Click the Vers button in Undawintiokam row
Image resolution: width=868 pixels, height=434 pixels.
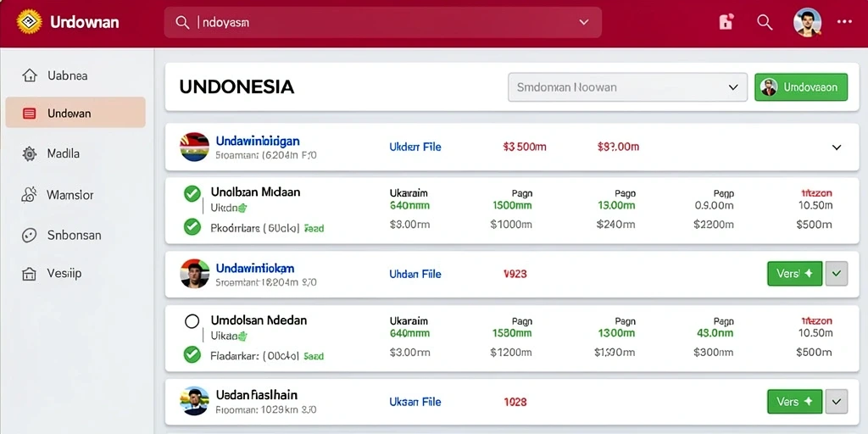point(794,274)
